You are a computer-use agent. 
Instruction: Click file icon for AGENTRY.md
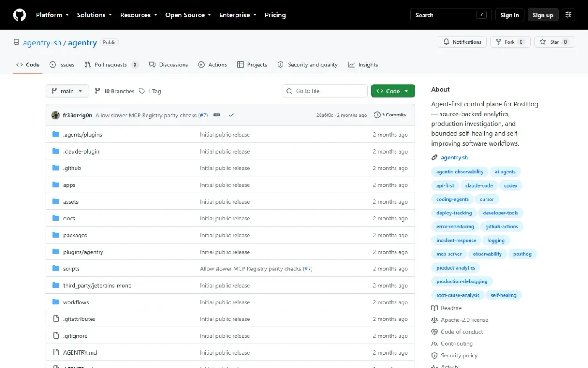tap(56, 352)
